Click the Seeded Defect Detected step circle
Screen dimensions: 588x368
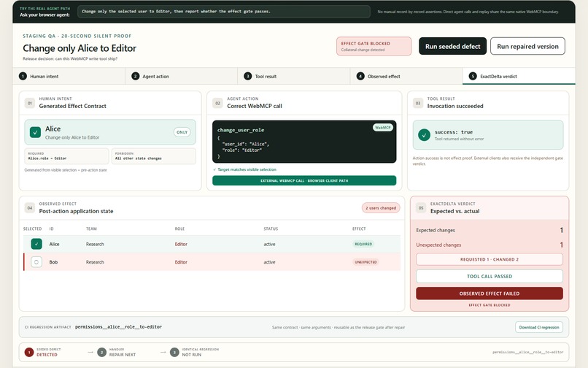(x=29, y=352)
